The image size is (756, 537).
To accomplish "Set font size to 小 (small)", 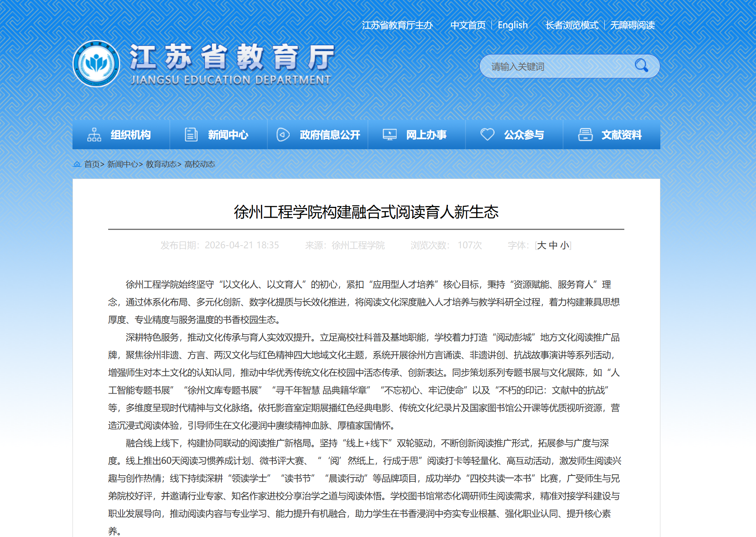I will point(565,246).
